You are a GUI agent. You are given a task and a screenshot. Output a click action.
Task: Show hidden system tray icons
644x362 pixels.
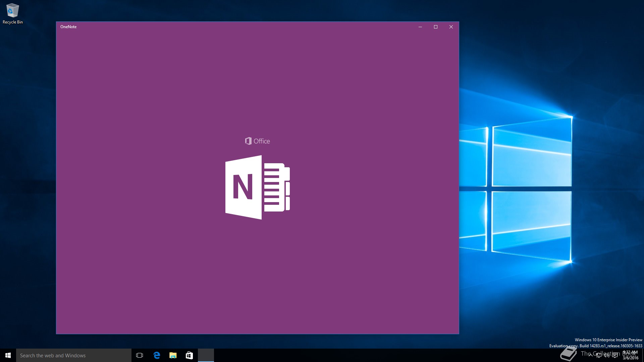(x=590, y=355)
